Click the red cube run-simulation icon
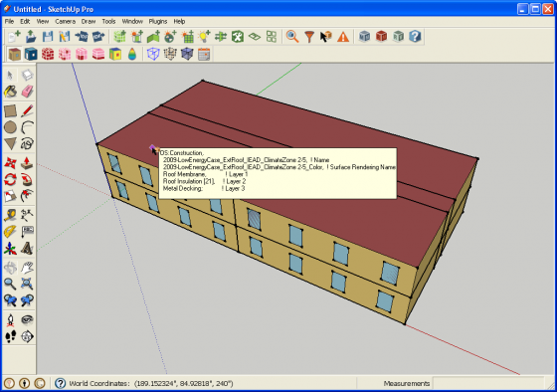This screenshot has height=392, width=557. click(x=382, y=37)
